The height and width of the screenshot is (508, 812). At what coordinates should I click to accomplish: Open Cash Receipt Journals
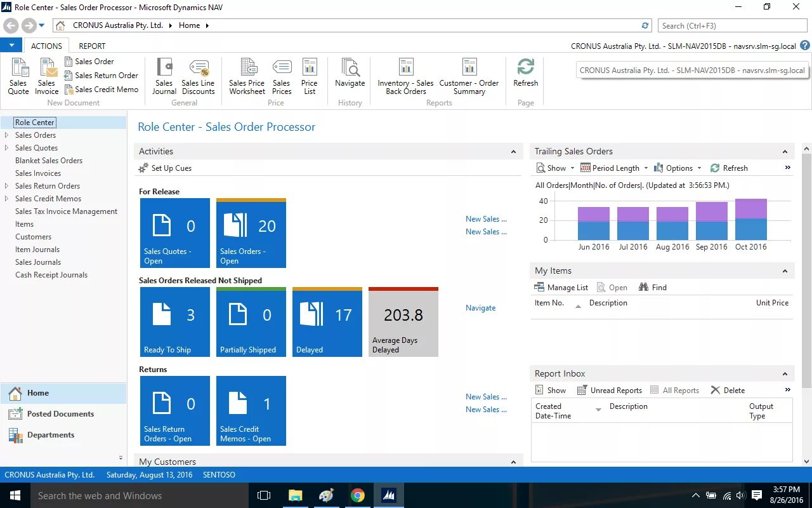click(51, 275)
